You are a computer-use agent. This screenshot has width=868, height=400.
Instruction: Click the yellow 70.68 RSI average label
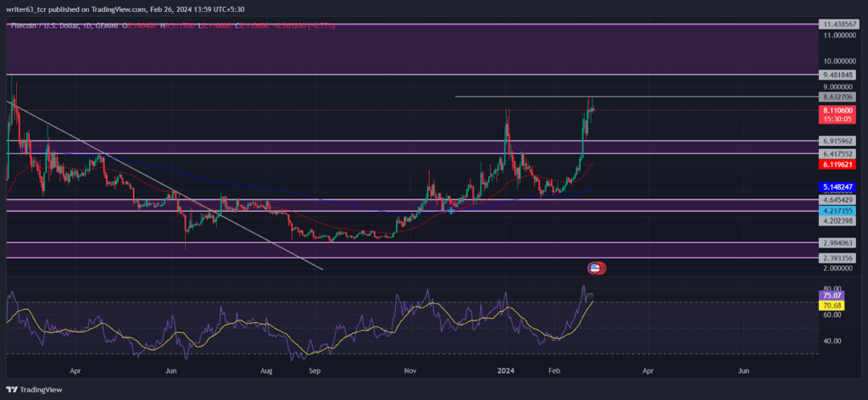832,305
